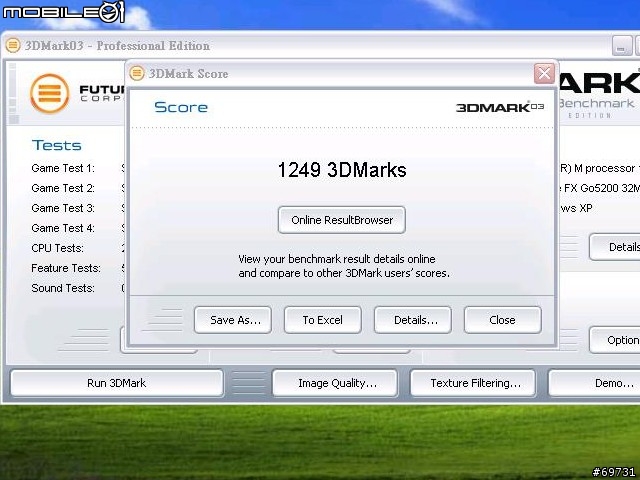
Task: Open Details... in the 3DMark Score dialog
Action: [x=413, y=320]
